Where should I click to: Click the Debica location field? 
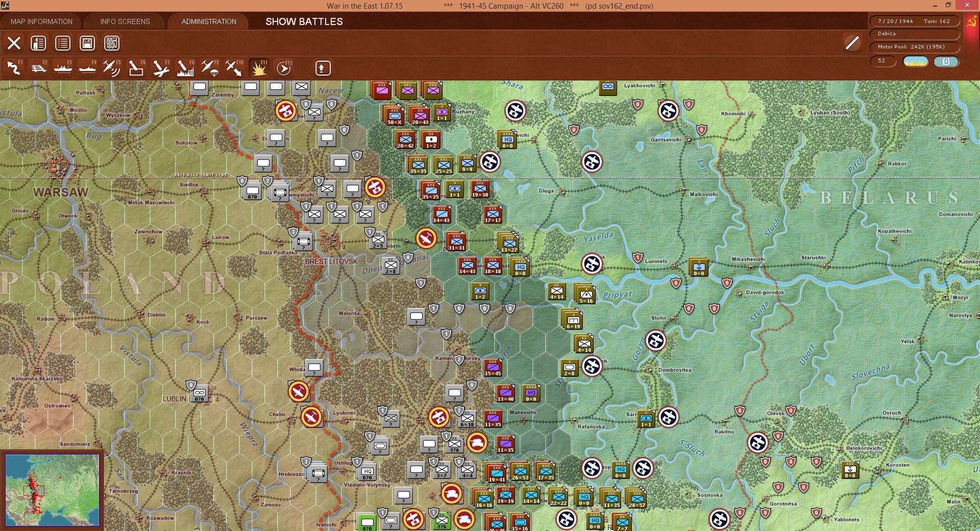click(914, 34)
